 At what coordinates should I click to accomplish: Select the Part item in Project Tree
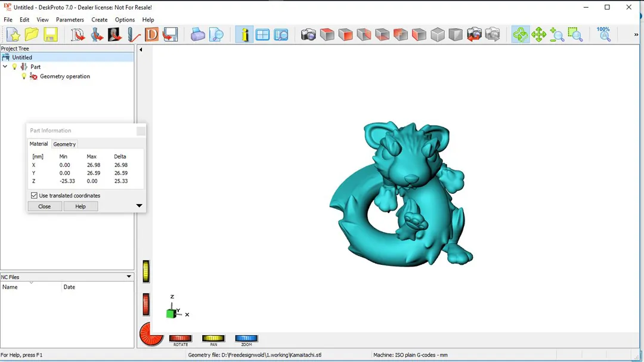[35, 67]
